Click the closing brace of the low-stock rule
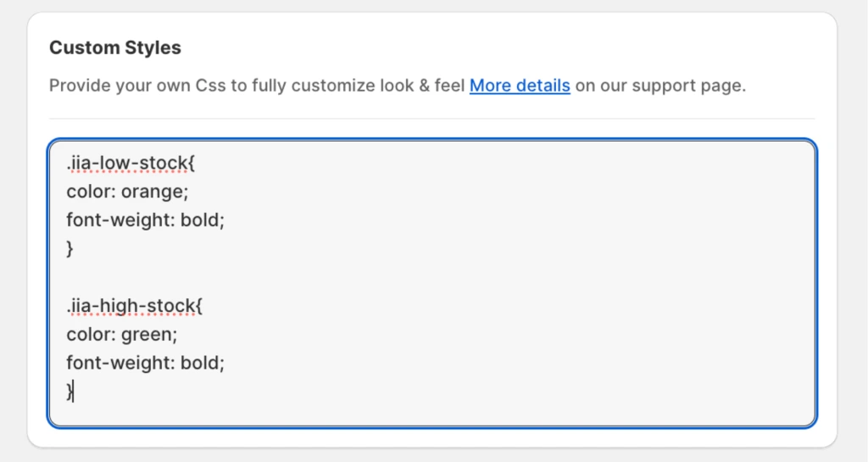The width and height of the screenshot is (868, 462). [x=70, y=248]
